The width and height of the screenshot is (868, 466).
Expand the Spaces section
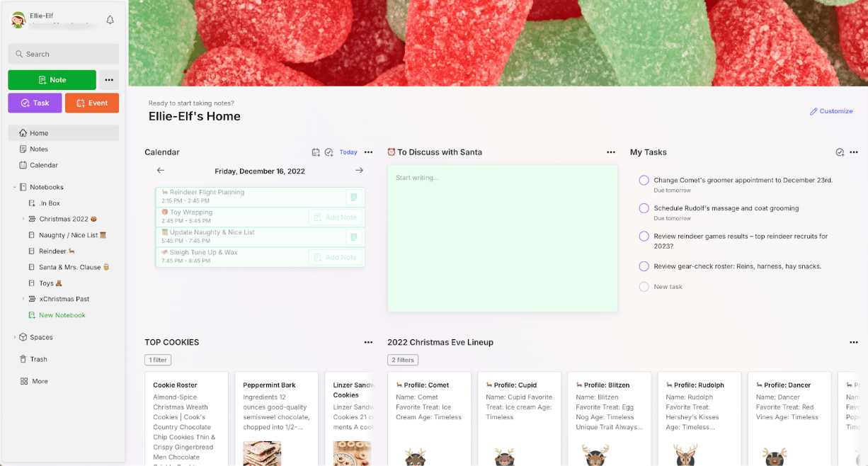[x=16, y=337]
